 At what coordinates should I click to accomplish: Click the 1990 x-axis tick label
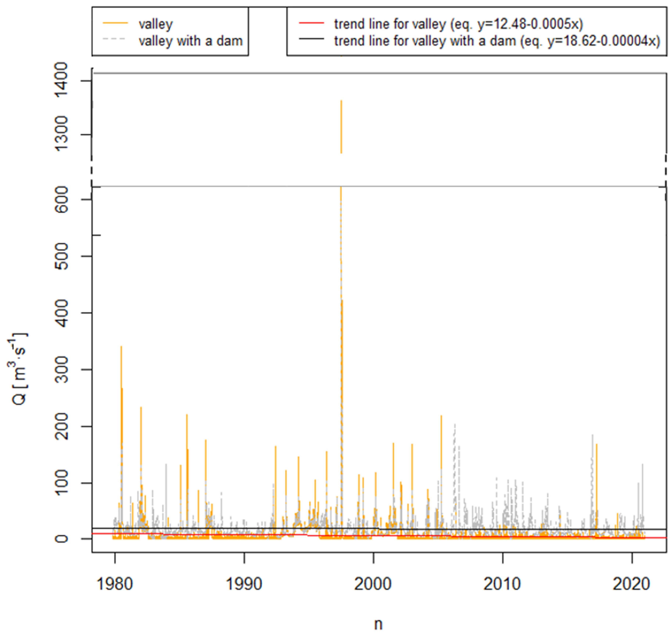244,584
